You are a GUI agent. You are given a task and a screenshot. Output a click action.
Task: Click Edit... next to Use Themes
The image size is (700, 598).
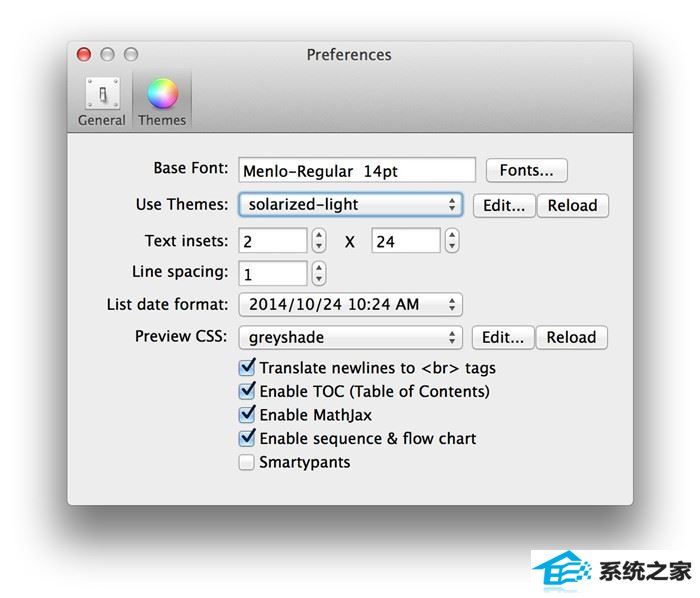point(504,205)
